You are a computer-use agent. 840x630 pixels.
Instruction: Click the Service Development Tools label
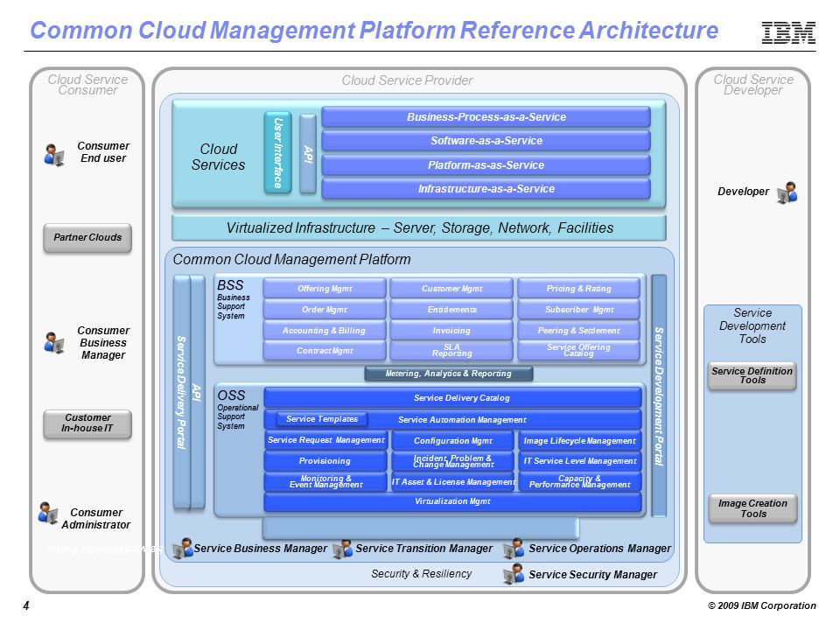[x=752, y=325]
